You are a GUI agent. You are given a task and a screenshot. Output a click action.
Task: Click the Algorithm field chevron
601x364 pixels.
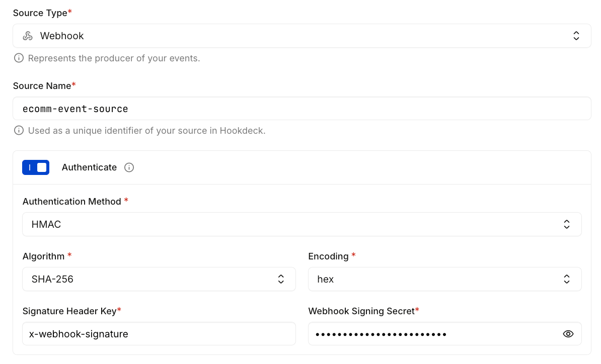click(x=281, y=279)
